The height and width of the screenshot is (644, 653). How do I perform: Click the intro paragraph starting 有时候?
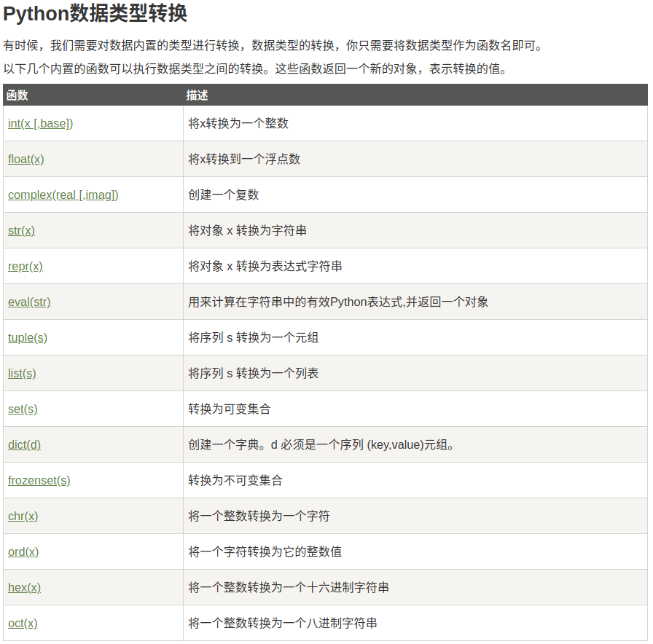[x=273, y=45]
